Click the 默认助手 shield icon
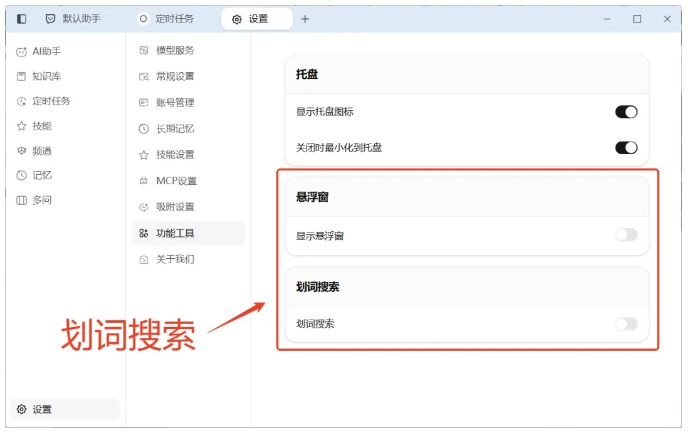This screenshot has height=440, width=691. pos(51,19)
